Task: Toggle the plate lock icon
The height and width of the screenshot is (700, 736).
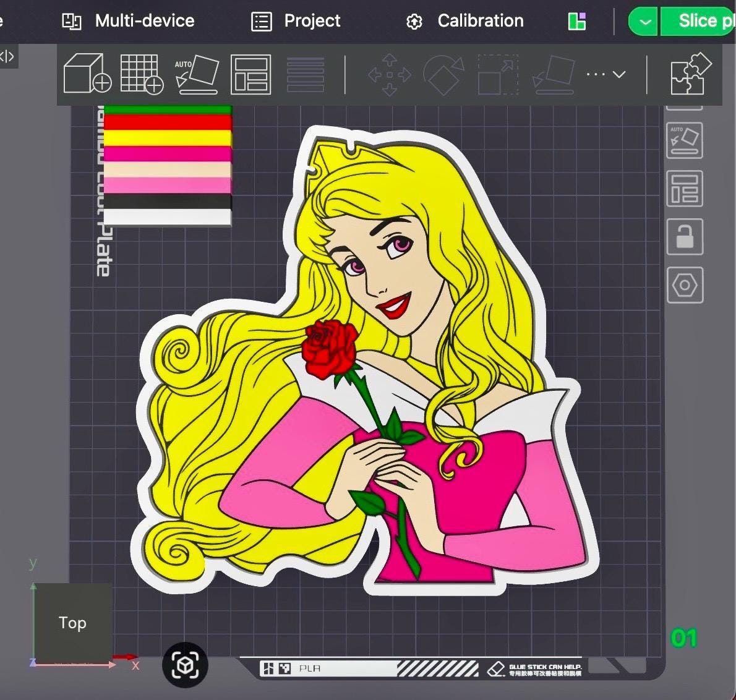Action: 685,237
